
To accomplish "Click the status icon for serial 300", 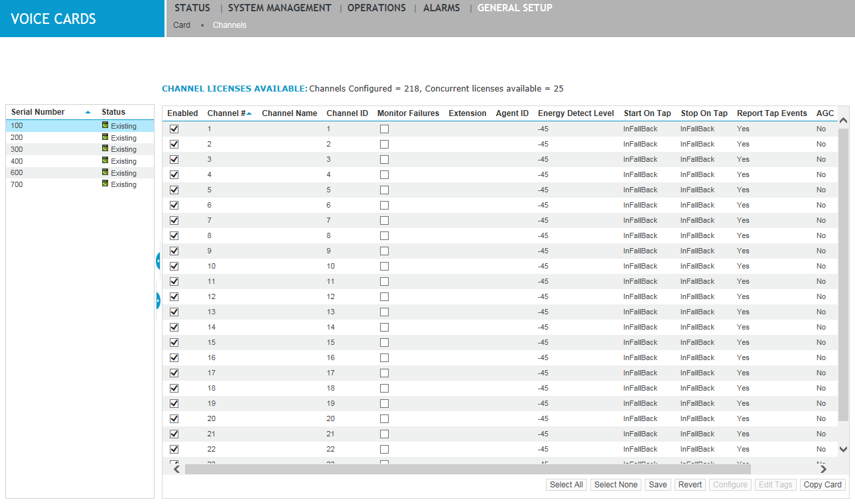I will pyautogui.click(x=105, y=149).
